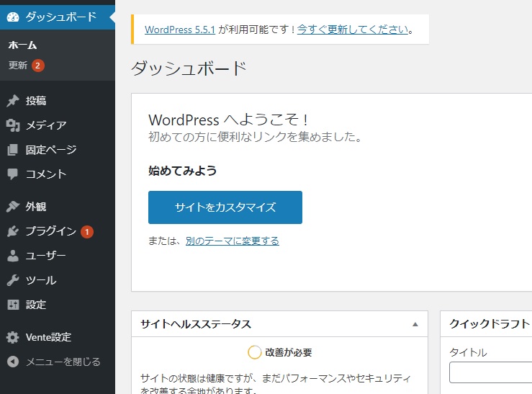This screenshot has height=394, width=532.
Task: Click the paintbrush icon beside 外観
Action: point(13,206)
